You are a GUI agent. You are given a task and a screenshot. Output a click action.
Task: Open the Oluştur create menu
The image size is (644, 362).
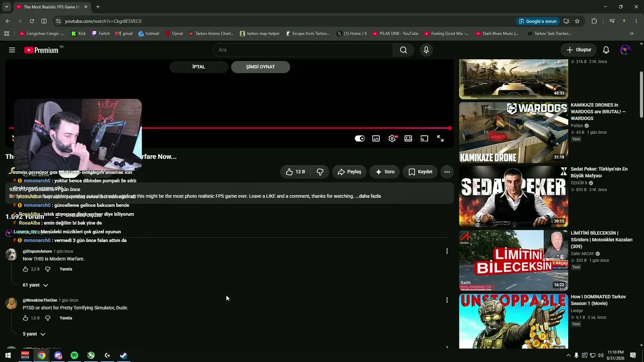(x=579, y=50)
